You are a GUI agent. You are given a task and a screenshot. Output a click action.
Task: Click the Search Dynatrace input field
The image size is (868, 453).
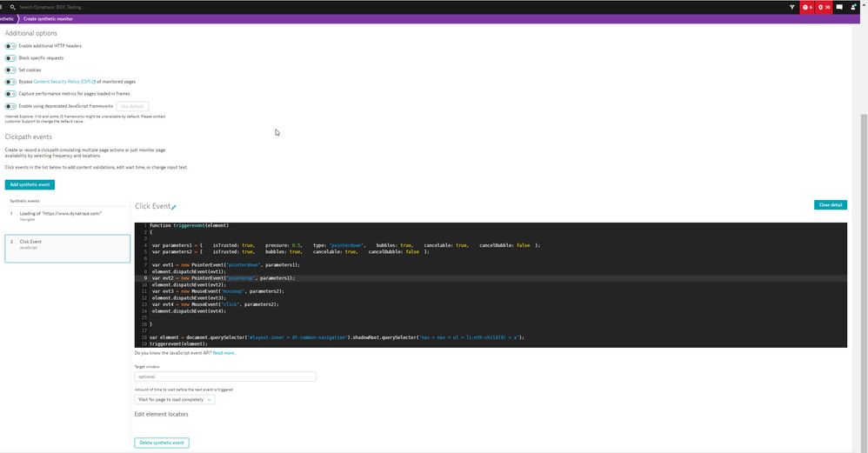[x=51, y=7]
